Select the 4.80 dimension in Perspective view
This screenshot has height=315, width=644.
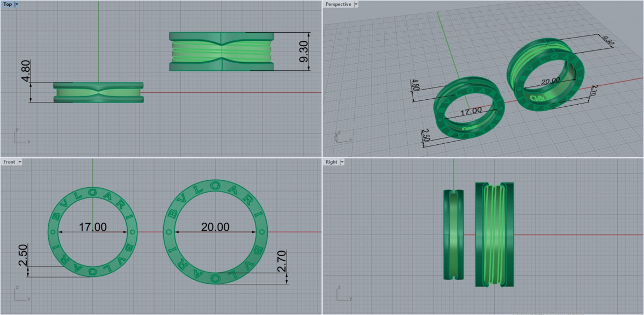coord(415,85)
